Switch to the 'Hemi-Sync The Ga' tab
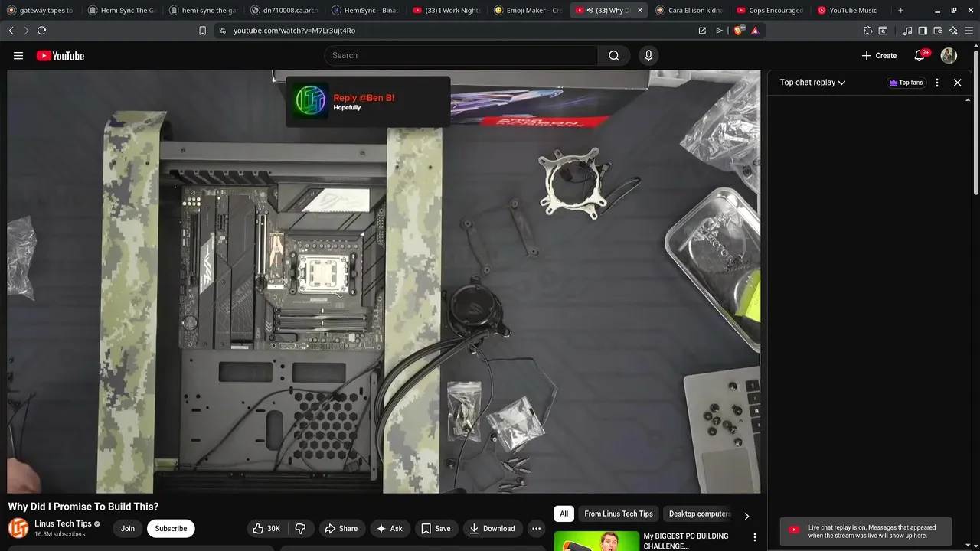Image resolution: width=980 pixels, height=551 pixels. click(122, 11)
